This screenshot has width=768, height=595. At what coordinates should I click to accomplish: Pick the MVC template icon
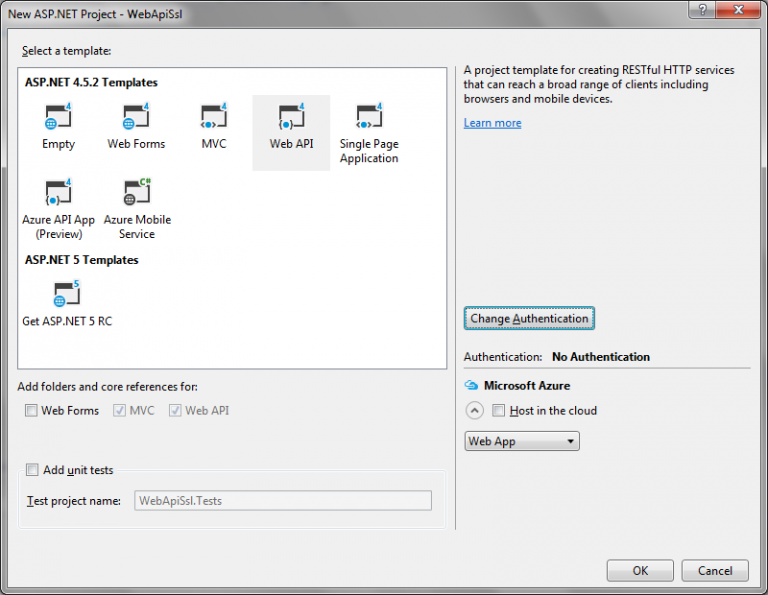[214, 118]
